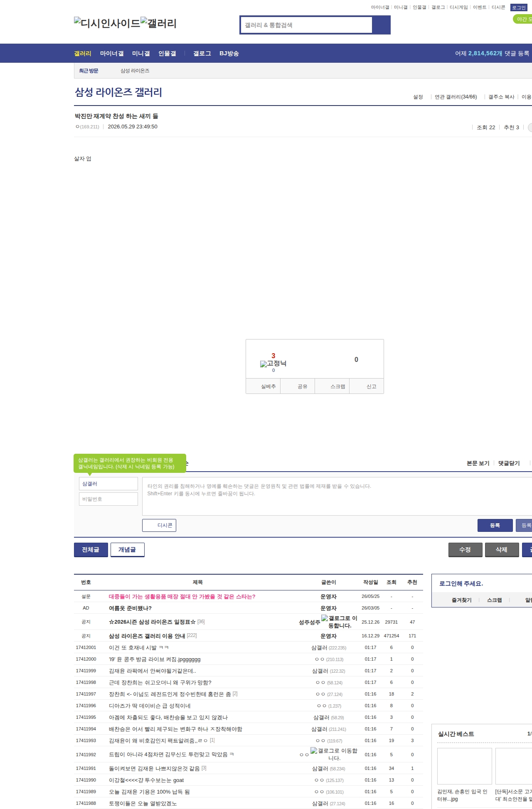Click 갤주소 복사 link
The height and width of the screenshot is (809, 532).
pos(501,97)
